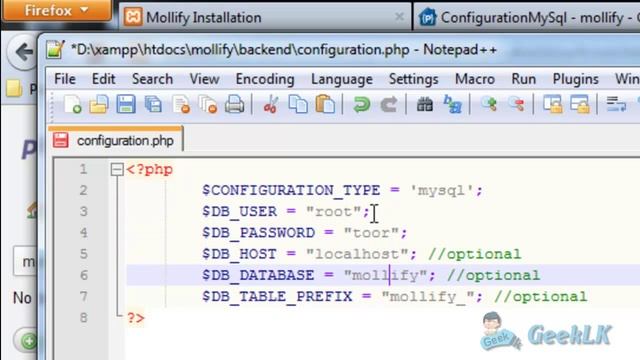
Task: Open the Settings menu
Action: (413, 79)
